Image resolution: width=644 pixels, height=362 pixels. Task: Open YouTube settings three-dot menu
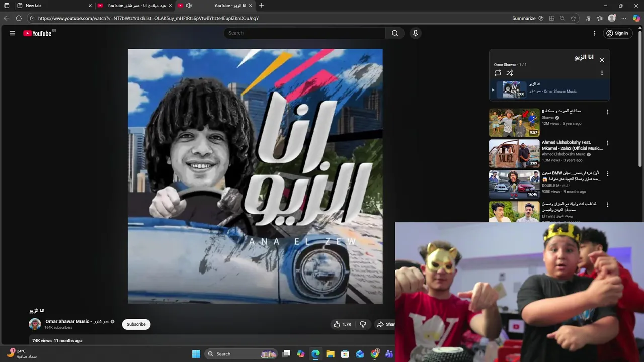coord(594,33)
